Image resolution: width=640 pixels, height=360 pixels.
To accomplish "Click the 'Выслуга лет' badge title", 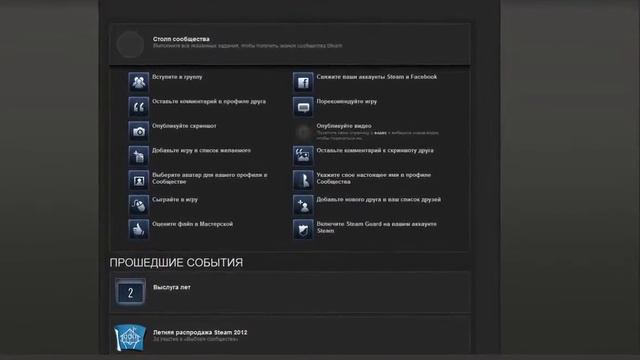I will coord(172,287).
